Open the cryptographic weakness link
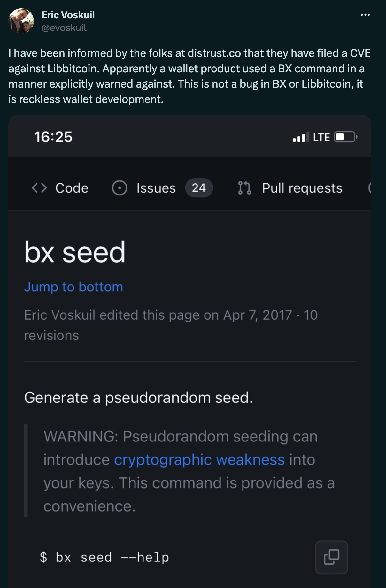386x588 pixels. [x=199, y=460]
